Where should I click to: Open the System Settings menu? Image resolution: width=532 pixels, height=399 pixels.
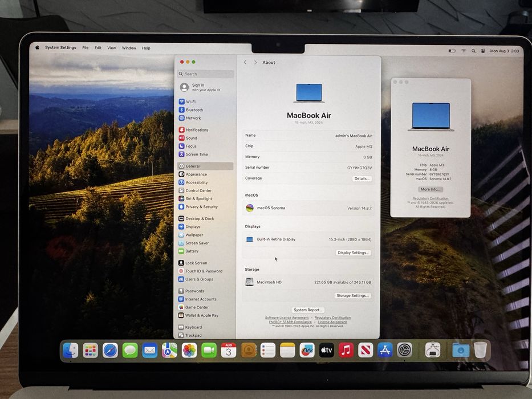[x=61, y=47]
